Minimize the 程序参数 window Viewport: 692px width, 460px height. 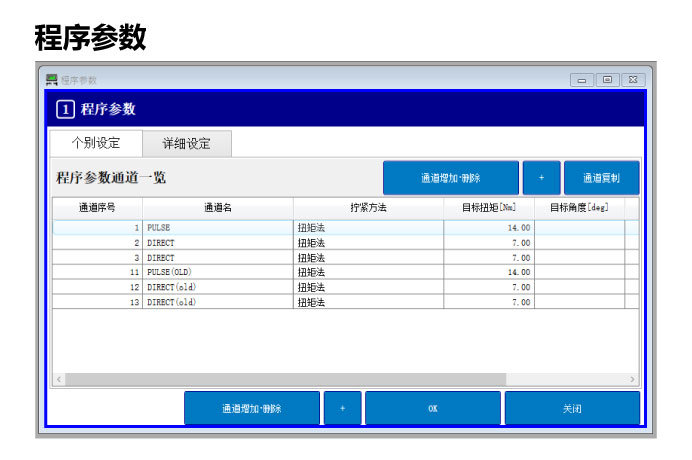tap(582, 80)
